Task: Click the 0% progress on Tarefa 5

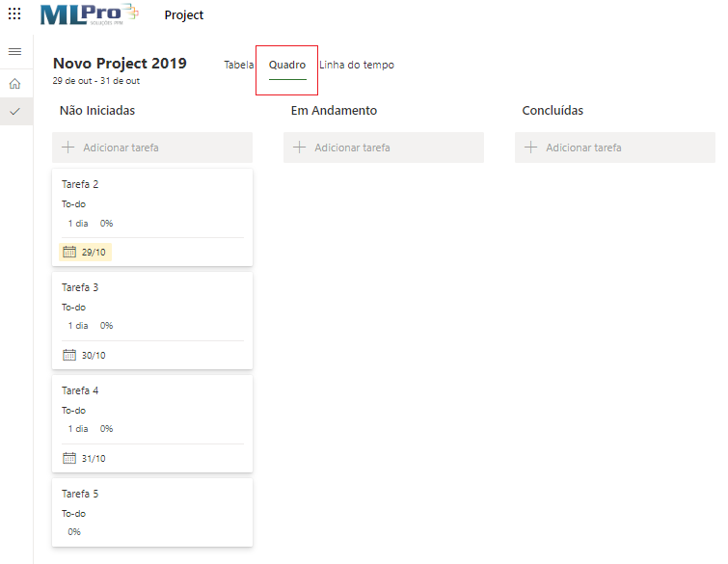Action: (74, 531)
